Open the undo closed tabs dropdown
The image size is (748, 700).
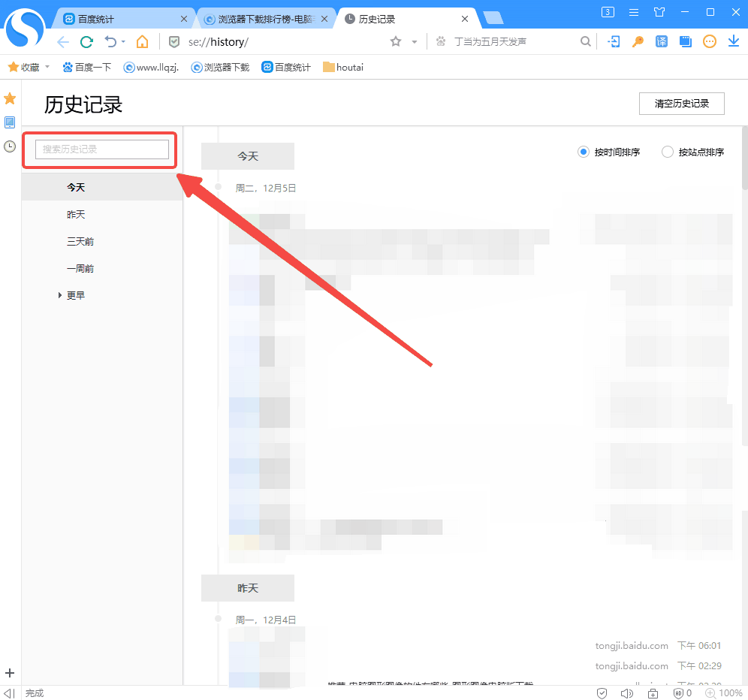point(122,42)
